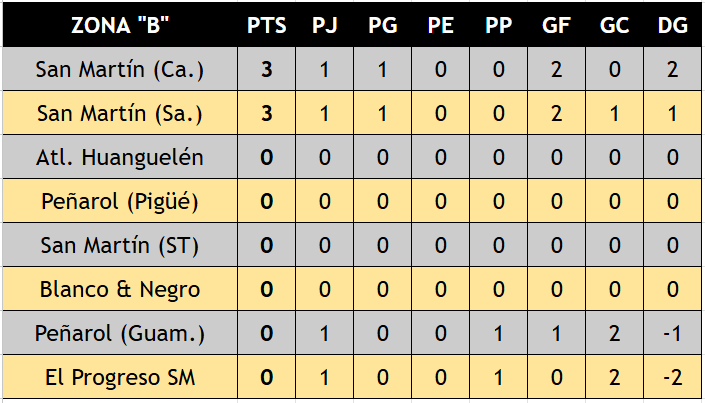This screenshot has height=403, width=705.
Task: Select the PTS column header
Action: [267, 26]
